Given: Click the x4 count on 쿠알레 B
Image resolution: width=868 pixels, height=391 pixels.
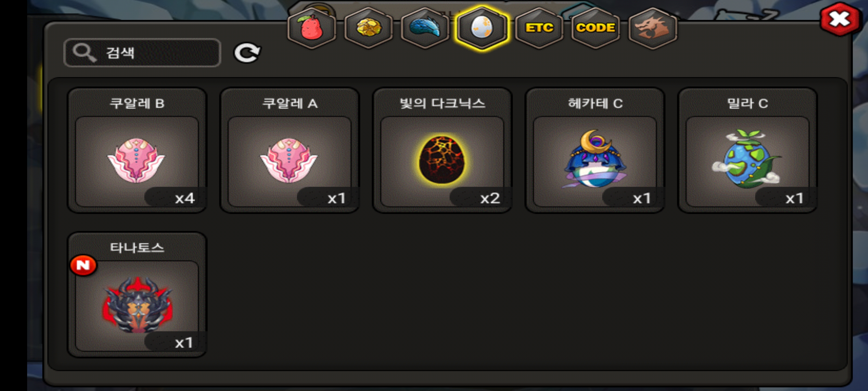Looking at the screenshot, I should (184, 198).
